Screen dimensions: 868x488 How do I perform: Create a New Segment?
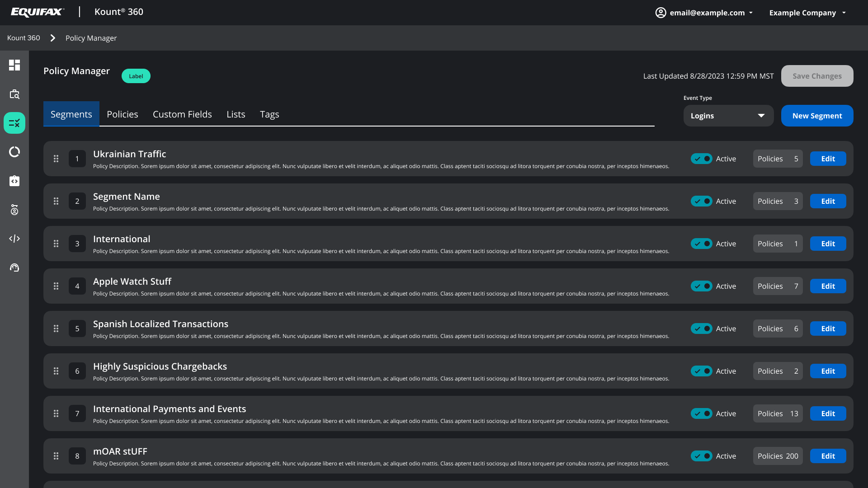click(x=817, y=116)
